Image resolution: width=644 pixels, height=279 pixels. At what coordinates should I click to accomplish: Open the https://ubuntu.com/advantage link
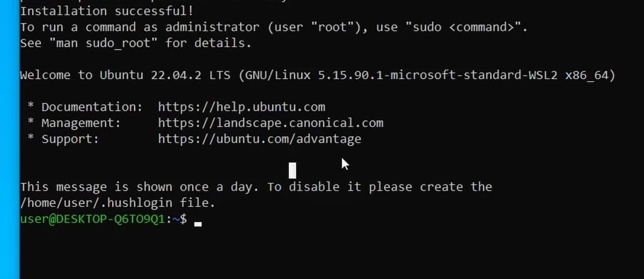(259, 139)
